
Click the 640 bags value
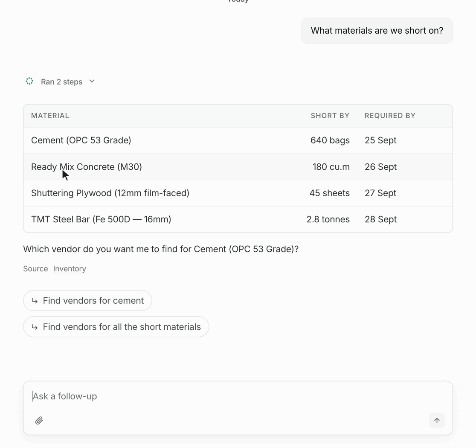pyautogui.click(x=330, y=140)
